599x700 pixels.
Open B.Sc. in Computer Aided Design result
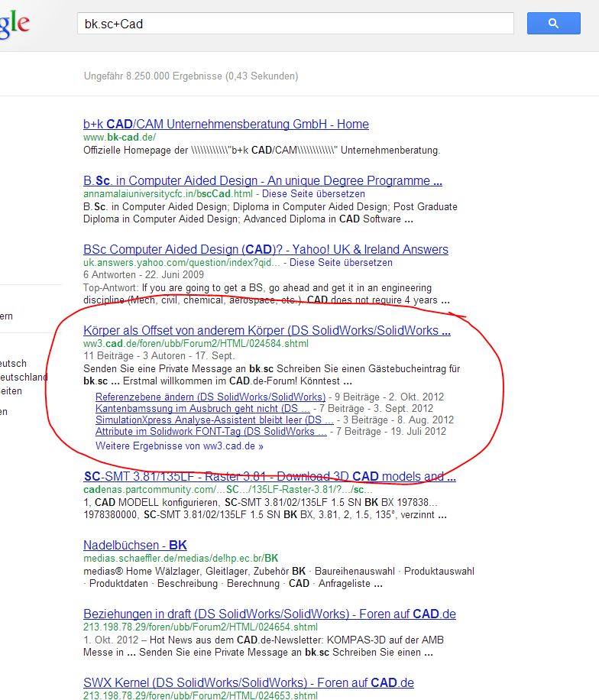[263, 181]
